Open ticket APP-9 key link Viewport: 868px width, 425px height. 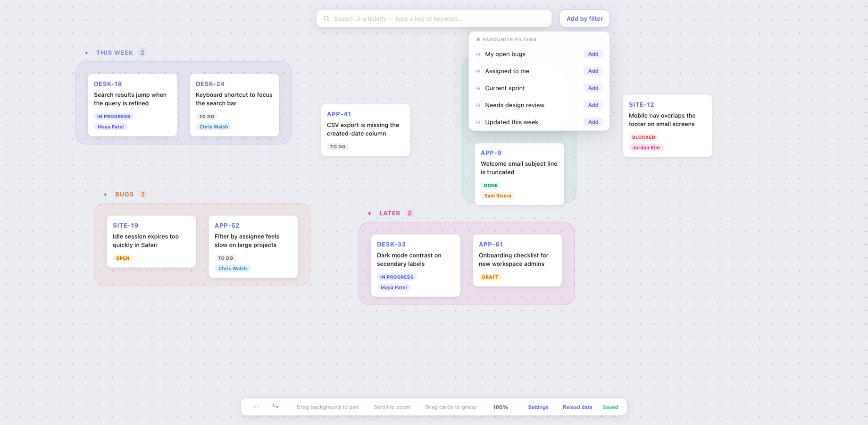point(491,153)
